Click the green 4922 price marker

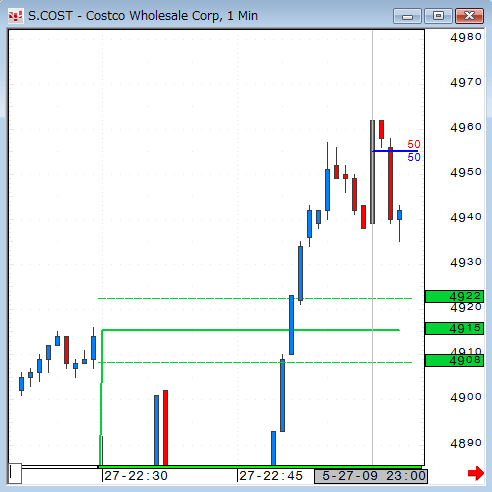(454, 296)
